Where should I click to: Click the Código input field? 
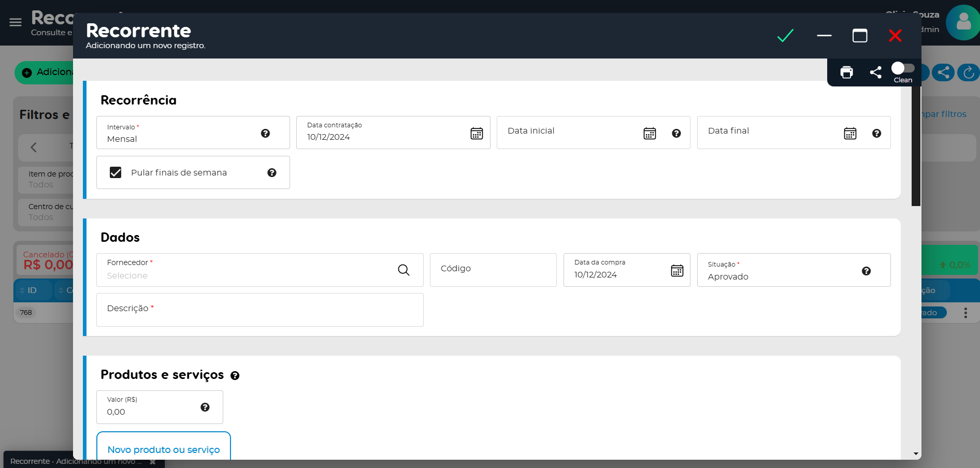pos(493,270)
